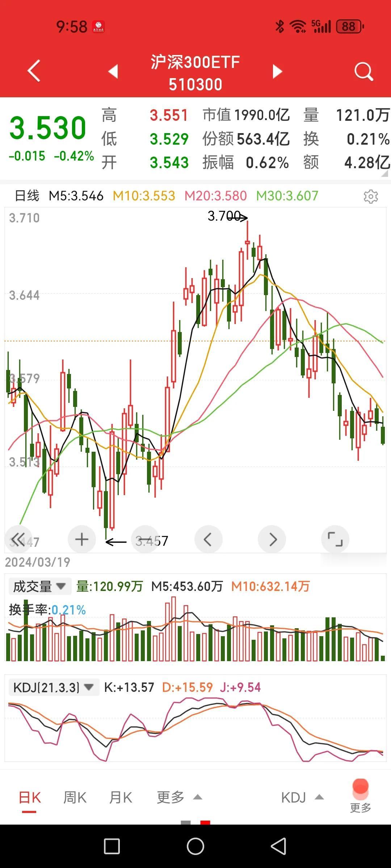The width and height of the screenshot is (391, 868).
Task: Switch to 月K monthly chart tab
Action: pyautogui.click(x=121, y=797)
